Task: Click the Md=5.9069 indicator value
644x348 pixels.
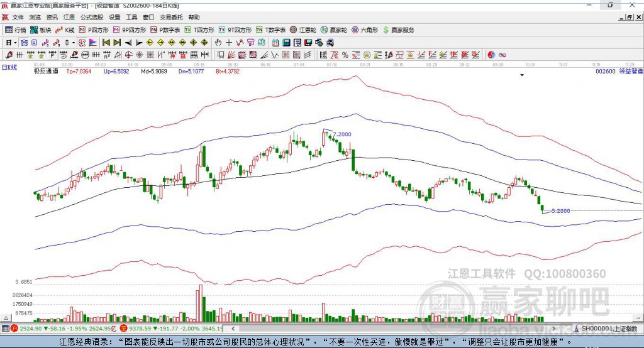Action: click(x=154, y=71)
